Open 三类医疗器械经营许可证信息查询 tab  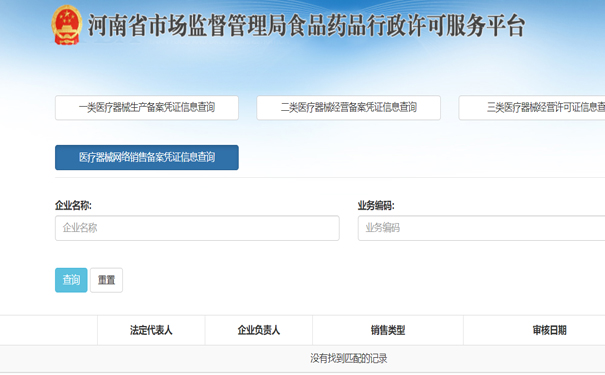tap(532, 108)
